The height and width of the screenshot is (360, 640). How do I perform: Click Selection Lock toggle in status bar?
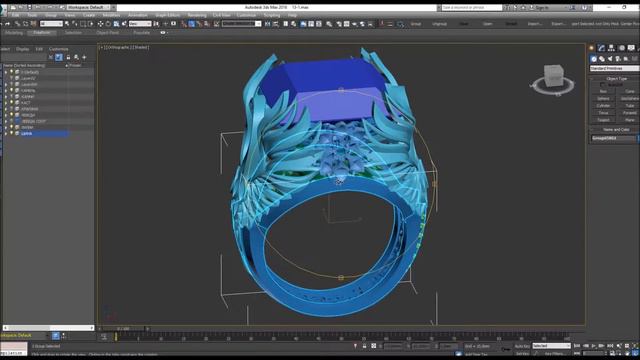364,346
